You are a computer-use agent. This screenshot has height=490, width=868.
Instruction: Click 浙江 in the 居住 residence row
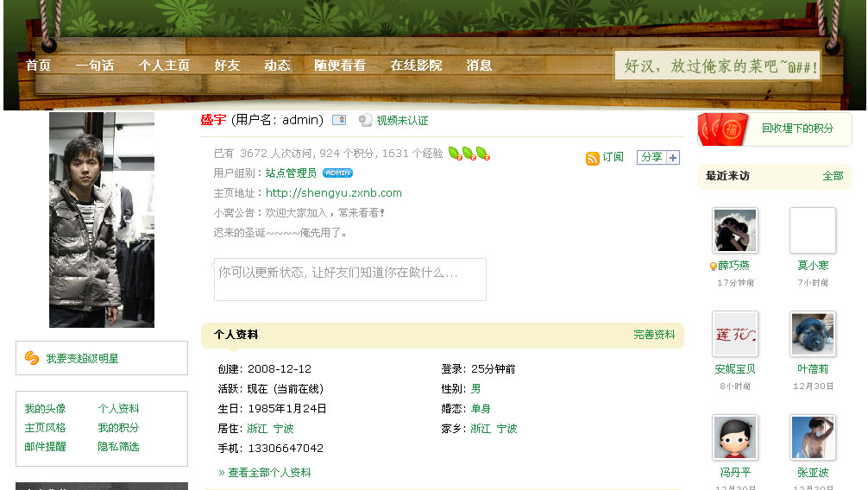point(257,429)
